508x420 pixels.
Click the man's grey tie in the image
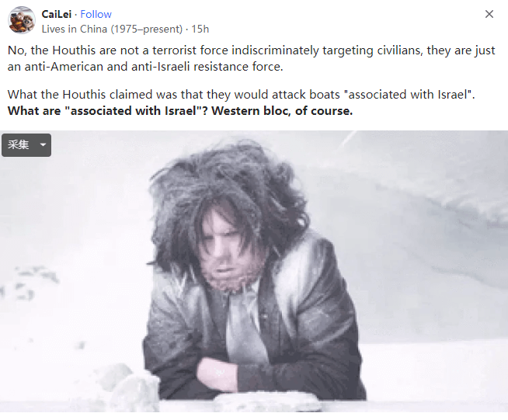pyautogui.click(x=245, y=327)
